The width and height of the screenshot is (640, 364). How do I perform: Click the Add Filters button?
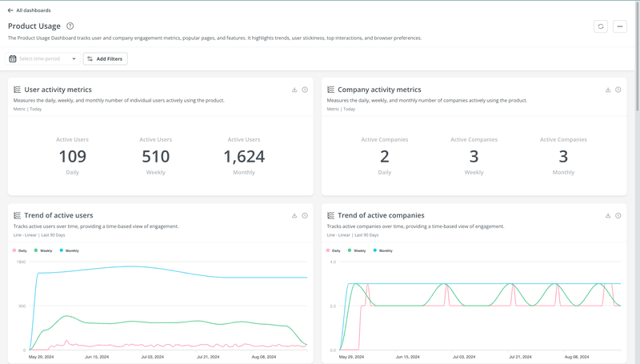[x=106, y=59]
